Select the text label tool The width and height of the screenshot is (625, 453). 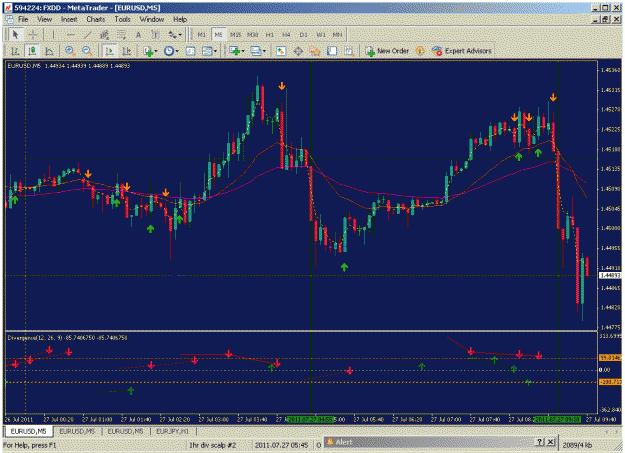pos(155,35)
